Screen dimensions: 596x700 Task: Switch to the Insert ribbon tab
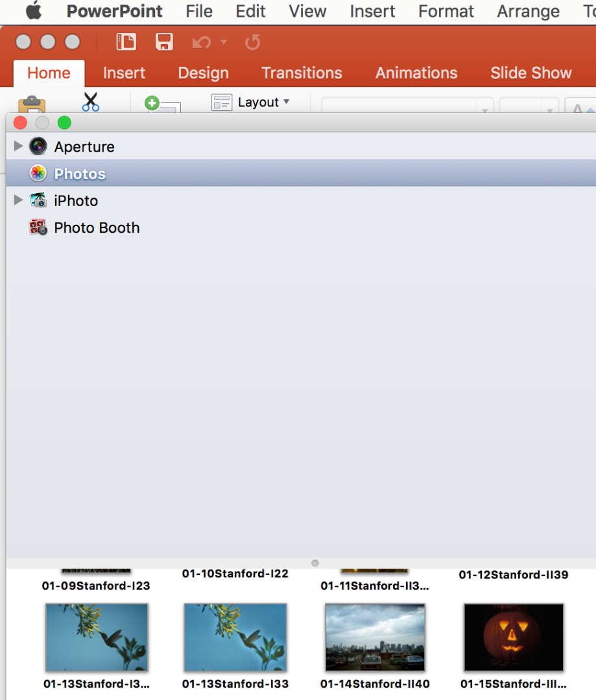[x=124, y=73]
